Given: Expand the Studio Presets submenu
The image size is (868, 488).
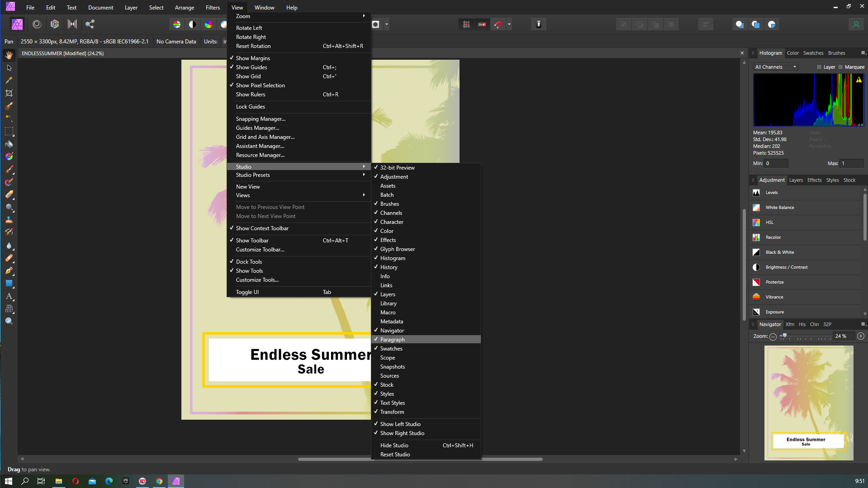Looking at the screenshot, I should (252, 175).
